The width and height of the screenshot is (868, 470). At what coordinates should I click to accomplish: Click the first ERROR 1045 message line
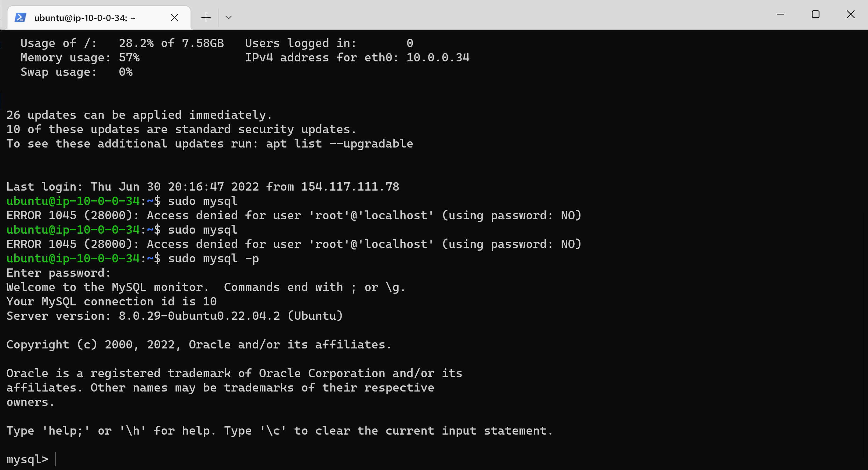293,215
